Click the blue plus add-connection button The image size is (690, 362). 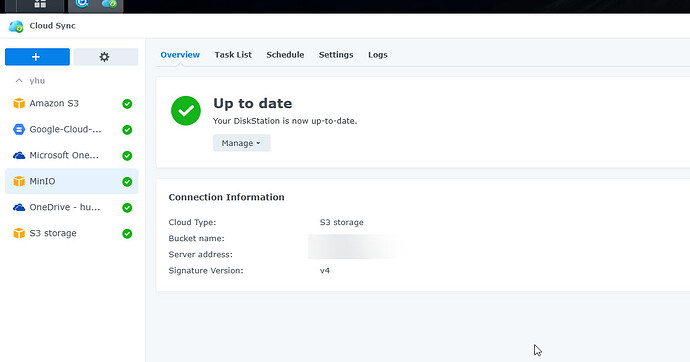[x=37, y=57]
